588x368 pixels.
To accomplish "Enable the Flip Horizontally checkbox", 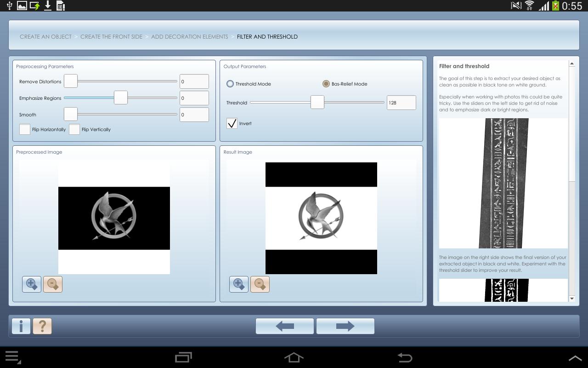I will pyautogui.click(x=25, y=129).
